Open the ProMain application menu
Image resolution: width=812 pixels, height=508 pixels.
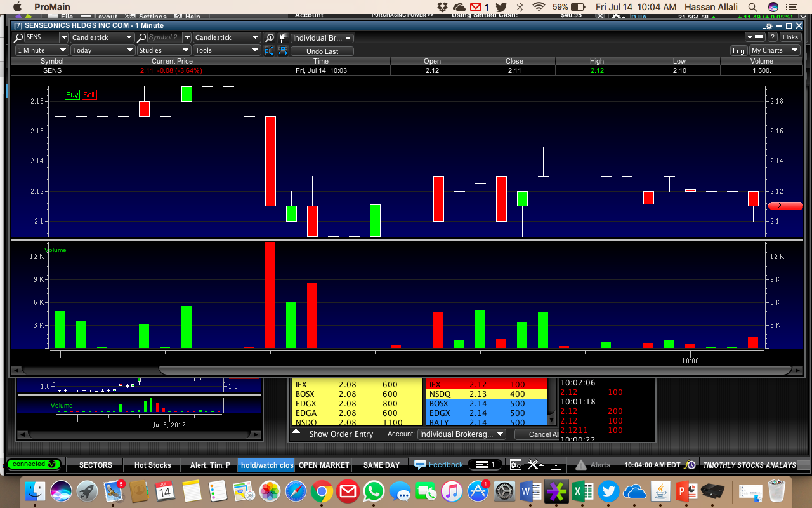click(52, 7)
